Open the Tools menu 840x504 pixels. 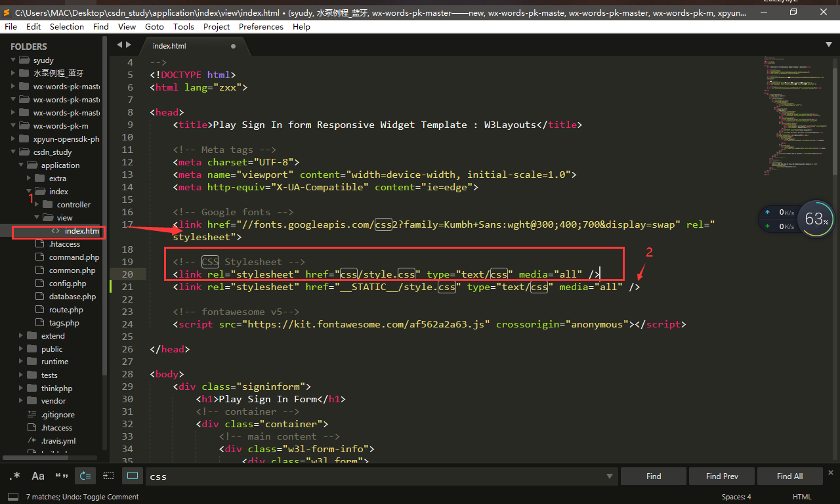184,26
